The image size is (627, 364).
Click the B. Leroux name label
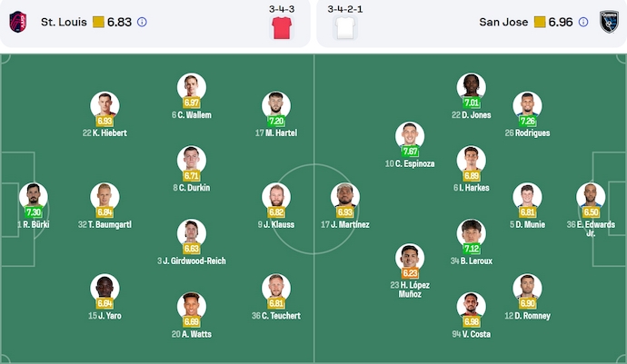[471, 261]
